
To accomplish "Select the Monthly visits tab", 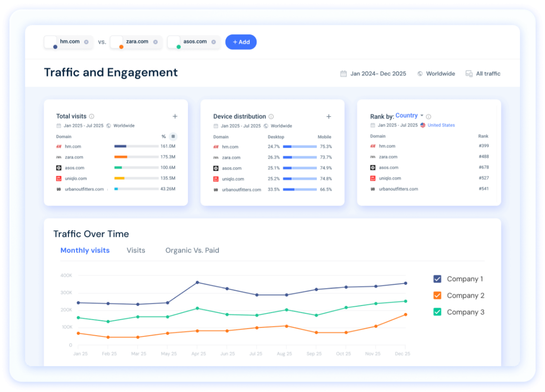I will [85, 250].
